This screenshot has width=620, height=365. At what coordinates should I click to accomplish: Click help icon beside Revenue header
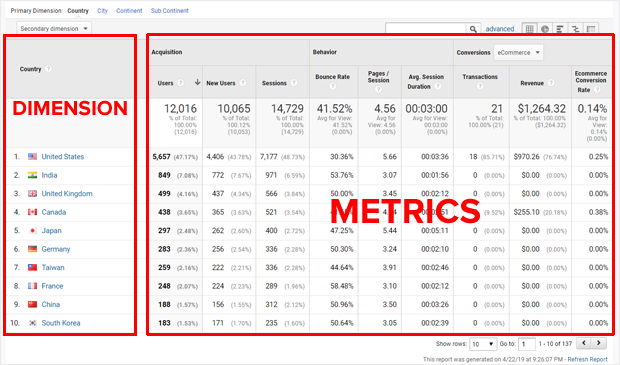tap(551, 83)
